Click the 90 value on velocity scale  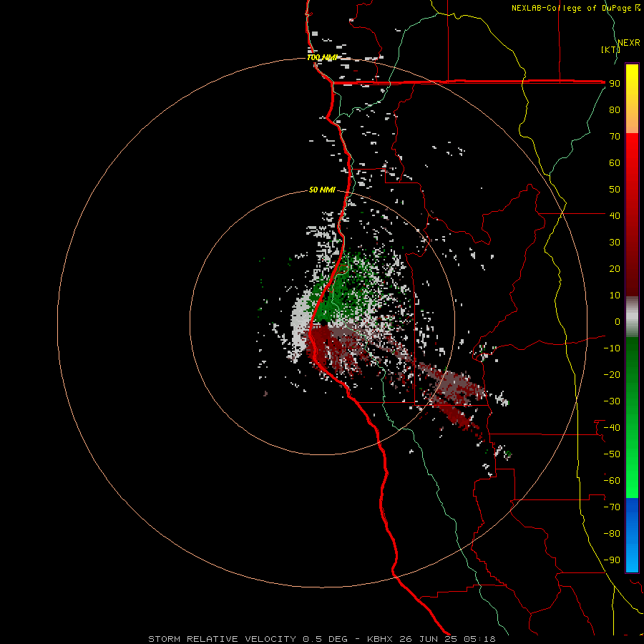(615, 84)
